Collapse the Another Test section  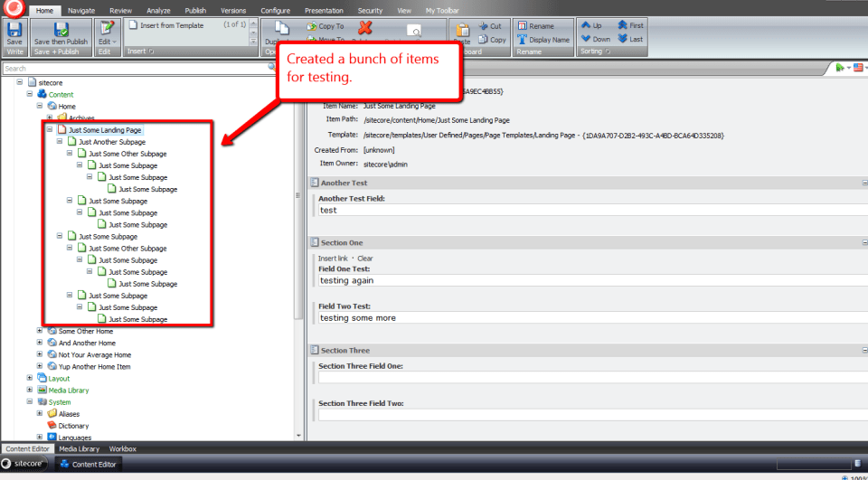[863, 183]
